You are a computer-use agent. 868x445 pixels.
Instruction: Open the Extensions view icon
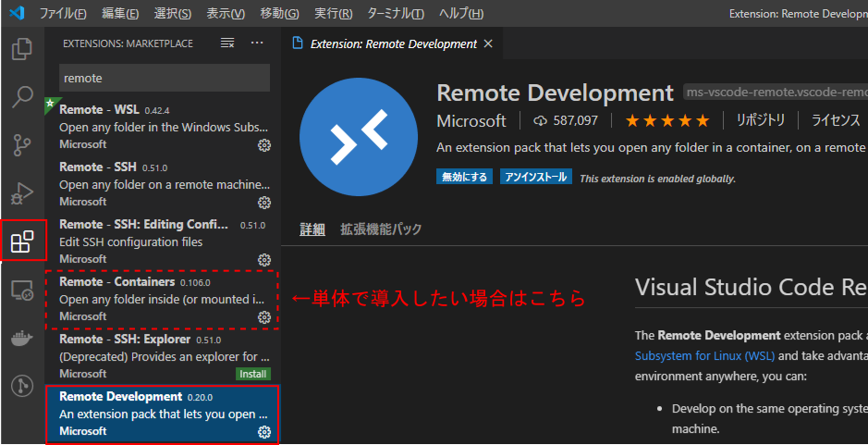(23, 241)
